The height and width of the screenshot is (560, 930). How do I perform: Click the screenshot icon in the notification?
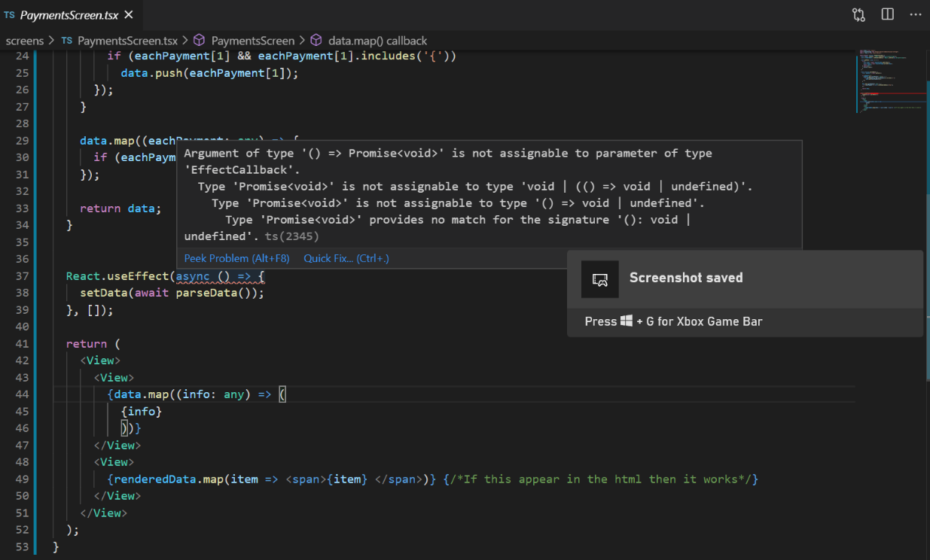(600, 279)
